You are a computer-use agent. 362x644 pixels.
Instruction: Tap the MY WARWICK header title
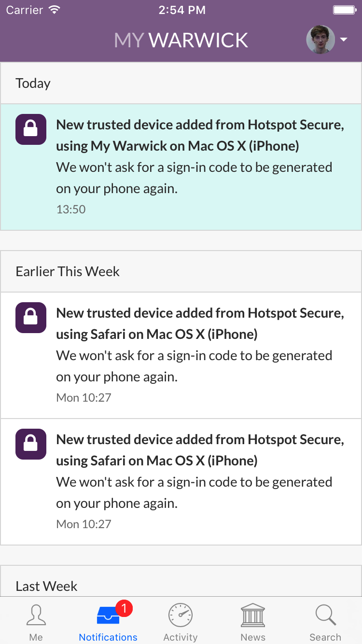point(181,41)
